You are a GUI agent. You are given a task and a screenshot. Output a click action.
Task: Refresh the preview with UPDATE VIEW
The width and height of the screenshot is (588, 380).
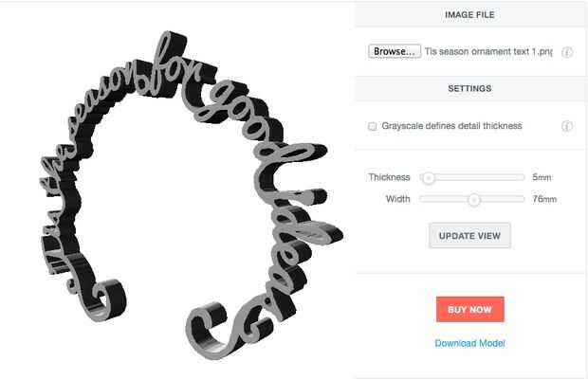(469, 236)
